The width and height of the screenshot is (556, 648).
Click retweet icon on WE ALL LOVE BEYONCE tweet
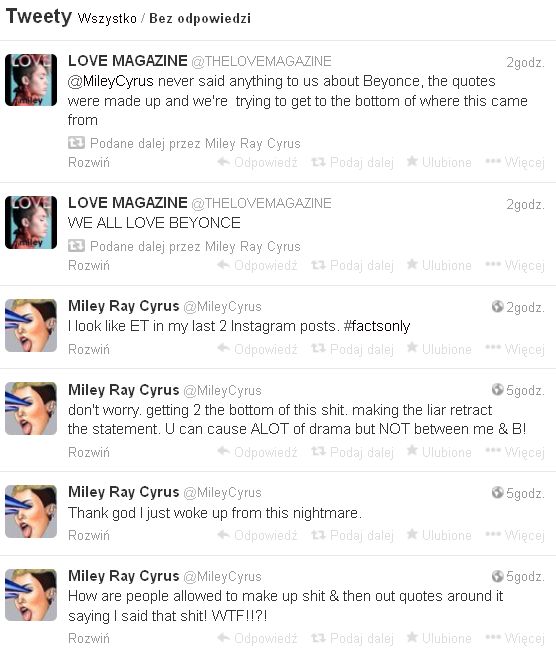click(318, 264)
